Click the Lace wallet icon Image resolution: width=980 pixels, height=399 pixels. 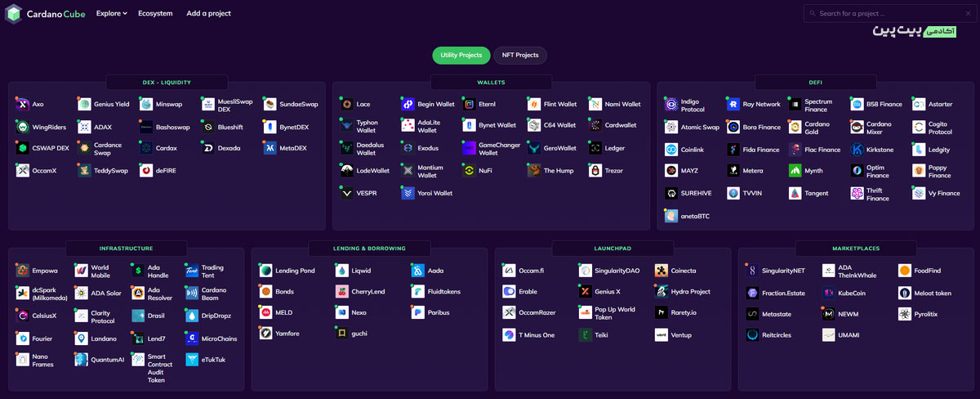(346, 105)
